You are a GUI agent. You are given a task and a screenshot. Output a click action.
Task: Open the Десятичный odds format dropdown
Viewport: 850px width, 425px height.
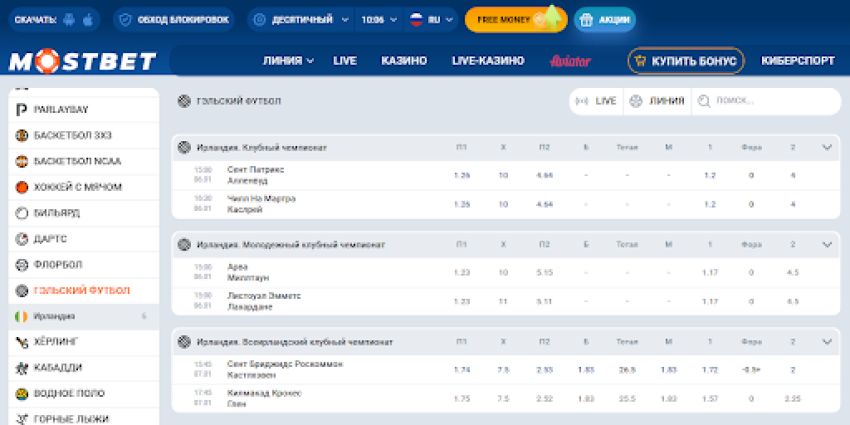301,20
